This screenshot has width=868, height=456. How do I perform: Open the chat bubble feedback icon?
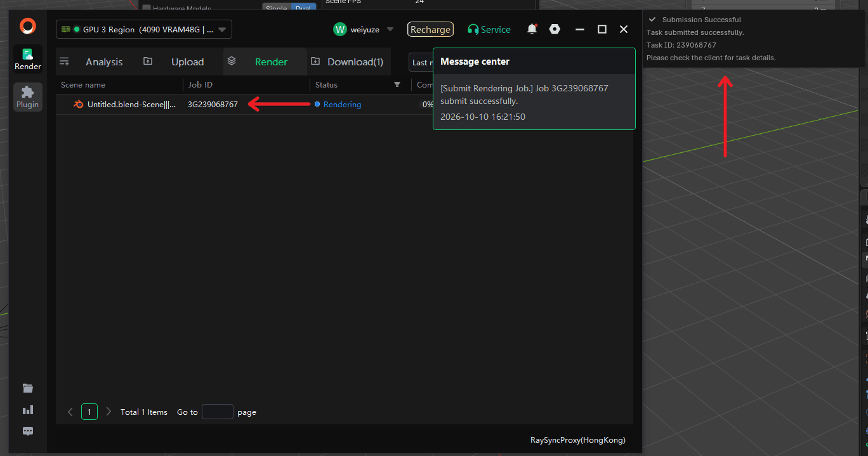(28, 431)
